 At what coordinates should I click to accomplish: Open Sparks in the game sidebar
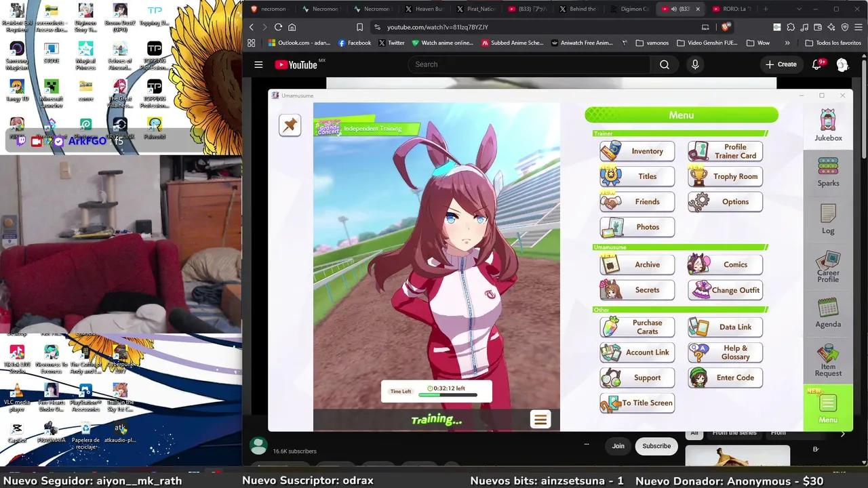point(828,172)
